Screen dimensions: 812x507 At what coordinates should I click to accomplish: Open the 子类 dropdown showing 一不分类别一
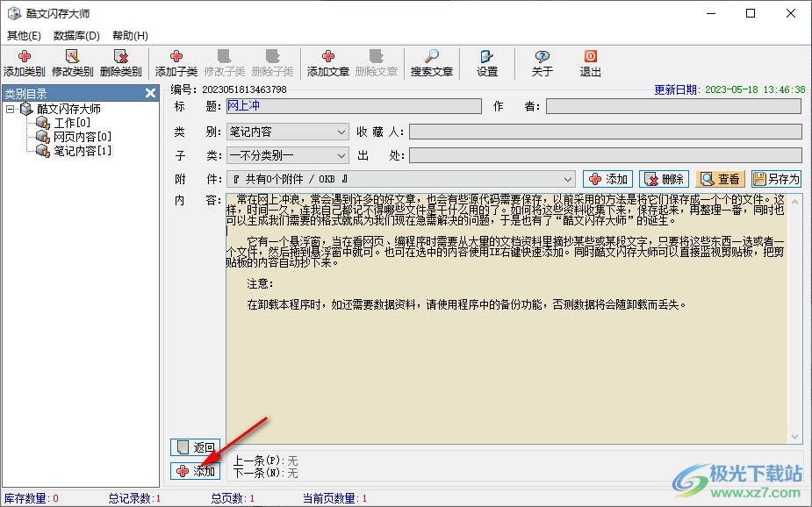click(287, 155)
